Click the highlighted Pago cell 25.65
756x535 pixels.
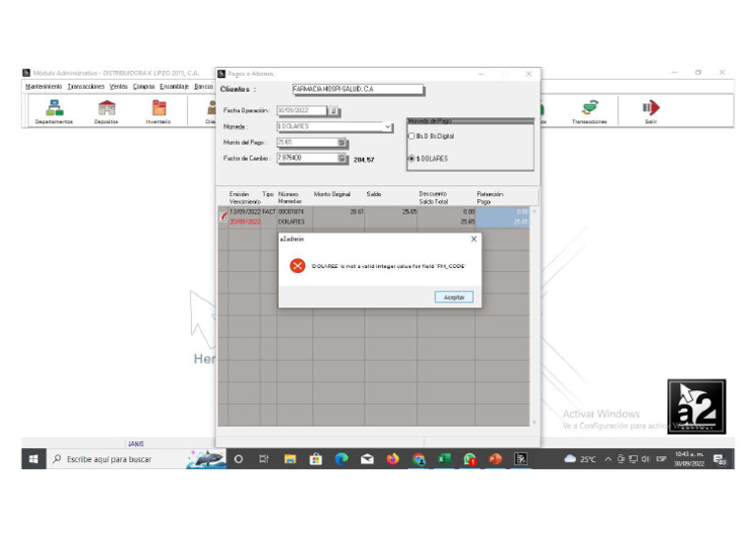(521, 222)
